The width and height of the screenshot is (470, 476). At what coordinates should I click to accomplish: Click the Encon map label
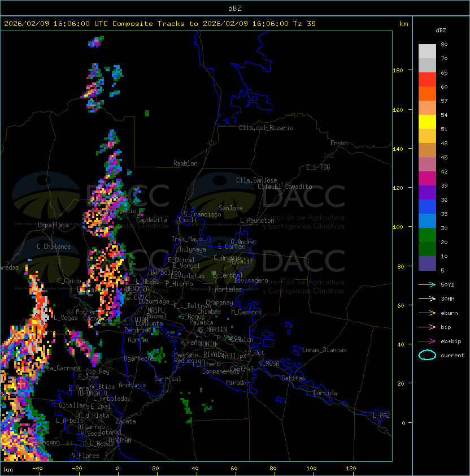click(339, 143)
